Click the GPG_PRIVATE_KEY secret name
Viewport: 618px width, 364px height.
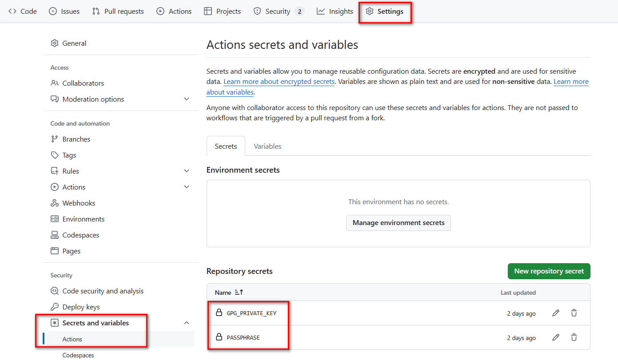251,313
